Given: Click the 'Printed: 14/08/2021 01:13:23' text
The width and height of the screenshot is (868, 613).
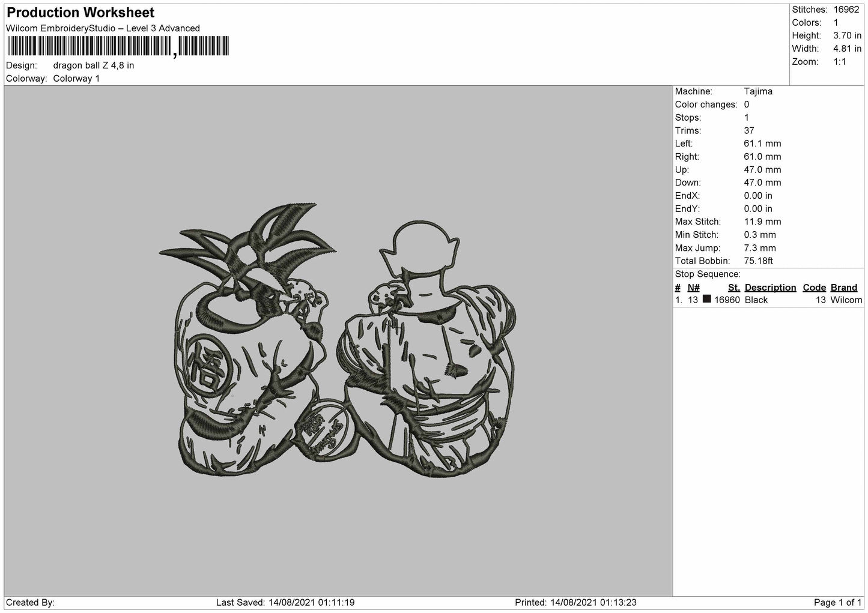Looking at the screenshot, I should pyautogui.click(x=576, y=602).
